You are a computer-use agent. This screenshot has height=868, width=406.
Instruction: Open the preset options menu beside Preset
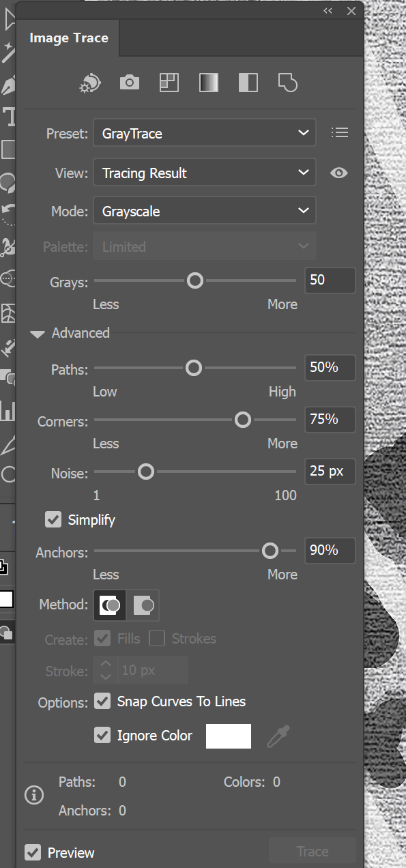340,132
